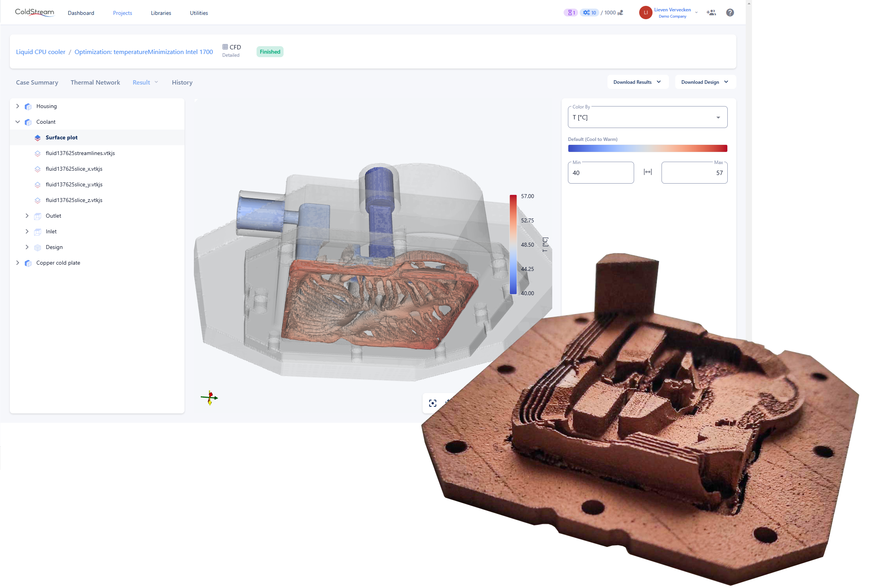Toggle fluid137625slice_z.vtkjs layer visibility
Image resolution: width=893 pixels, height=588 pixels.
[38, 200]
